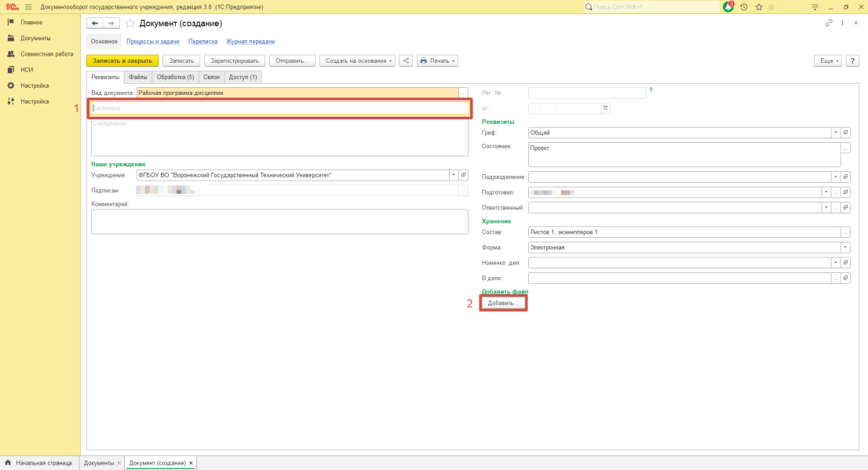Click into the Заголовок input field

click(279, 108)
